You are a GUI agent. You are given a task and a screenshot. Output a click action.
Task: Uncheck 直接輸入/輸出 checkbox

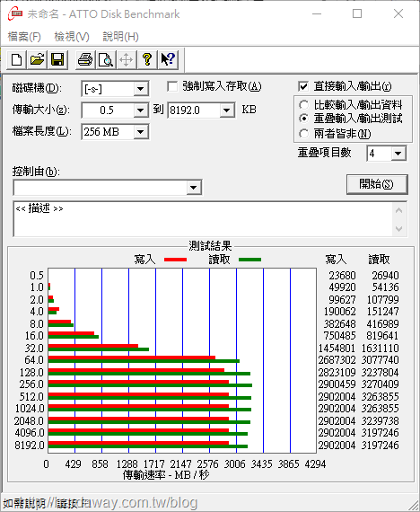tap(303, 86)
